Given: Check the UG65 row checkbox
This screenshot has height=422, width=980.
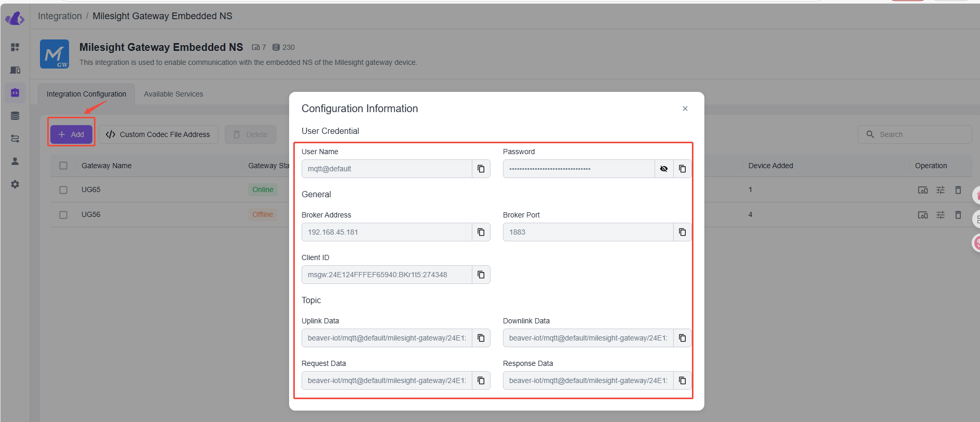Looking at the screenshot, I should pyautogui.click(x=63, y=190).
